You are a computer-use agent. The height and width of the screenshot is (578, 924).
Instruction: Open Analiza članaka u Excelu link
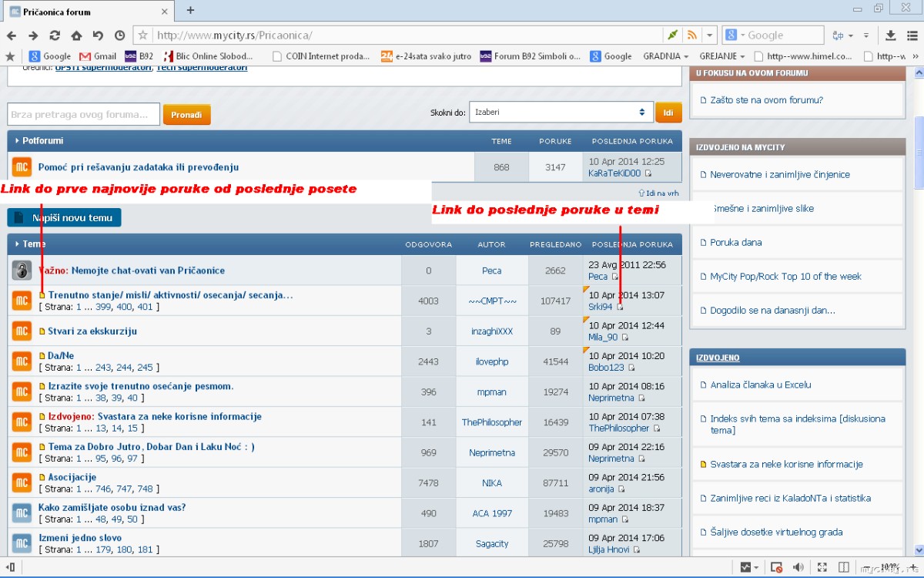761,385
